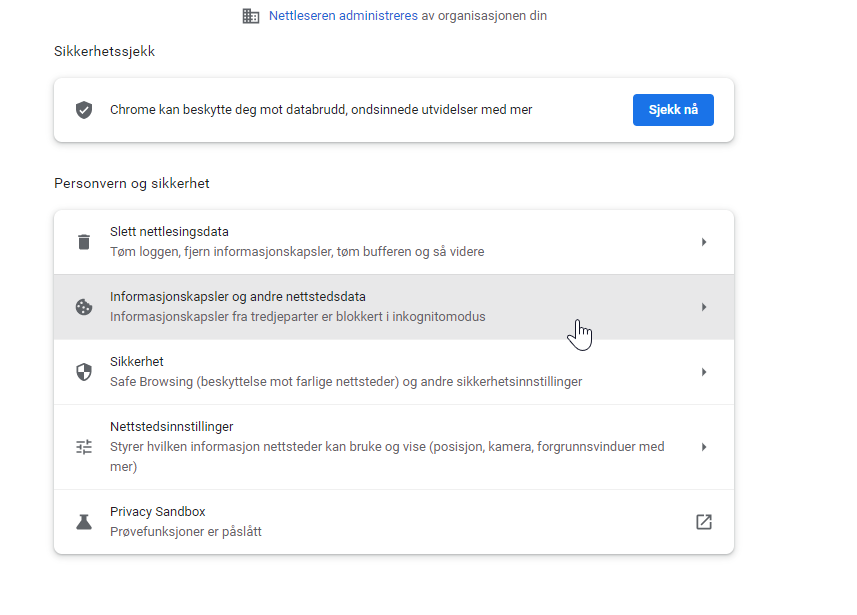
Task: Open the Privacy Sandbox title
Action: (157, 512)
